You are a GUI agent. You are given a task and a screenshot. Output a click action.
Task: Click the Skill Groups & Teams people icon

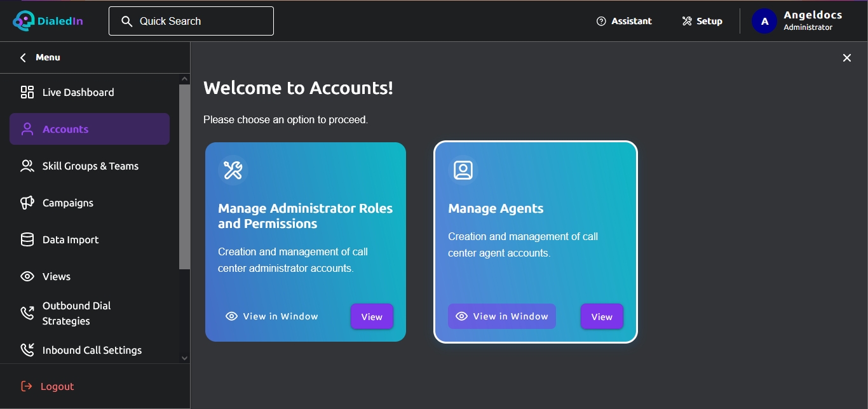point(27,166)
